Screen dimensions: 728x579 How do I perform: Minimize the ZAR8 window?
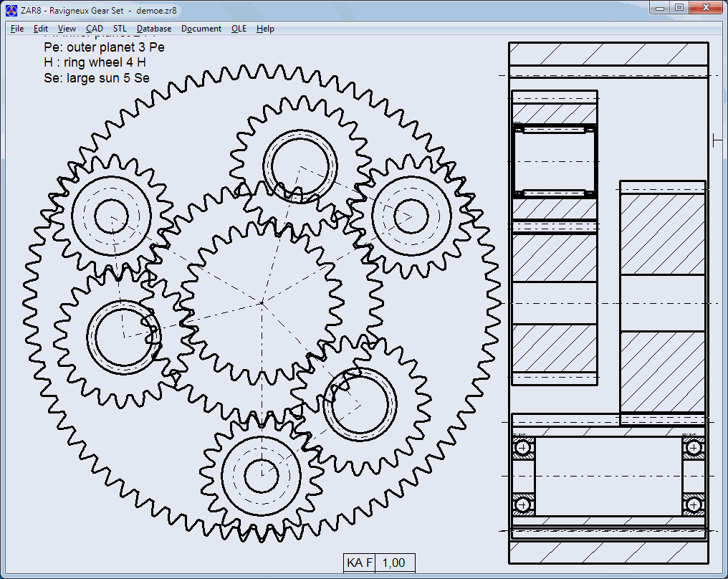(x=659, y=8)
